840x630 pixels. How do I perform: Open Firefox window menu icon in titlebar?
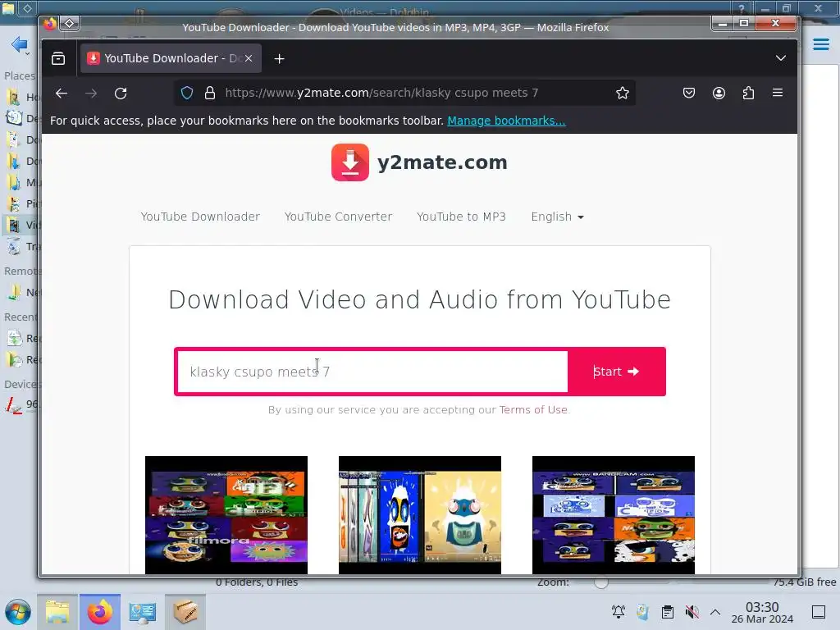pyautogui.click(x=50, y=24)
